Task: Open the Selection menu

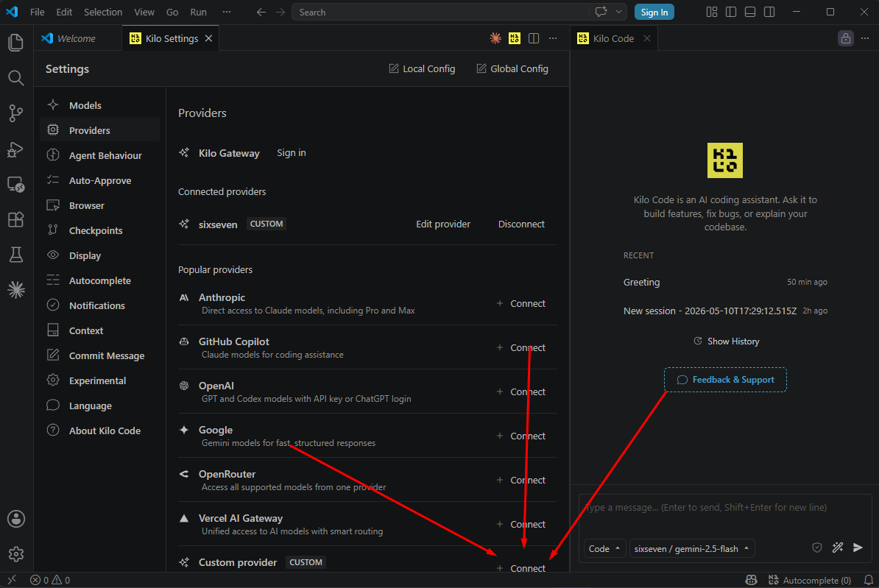Action: coord(103,12)
